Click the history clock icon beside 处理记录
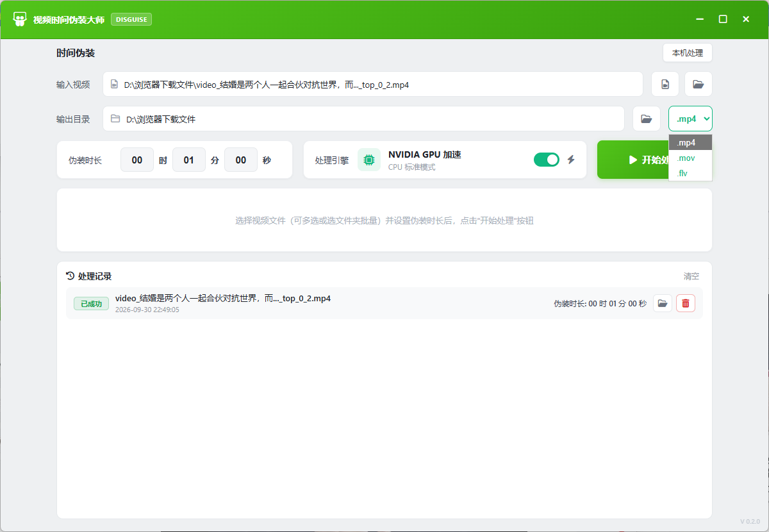769x532 pixels. [70, 276]
